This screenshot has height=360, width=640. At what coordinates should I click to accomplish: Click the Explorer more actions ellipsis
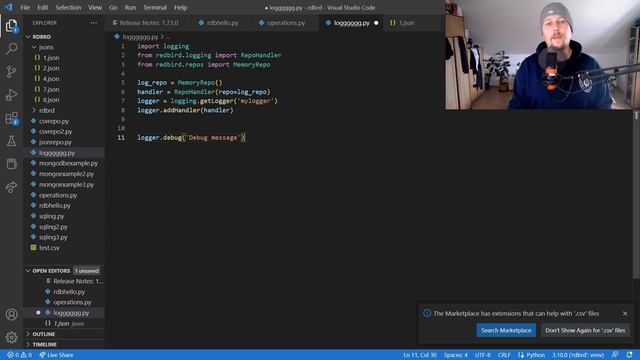tap(93, 23)
